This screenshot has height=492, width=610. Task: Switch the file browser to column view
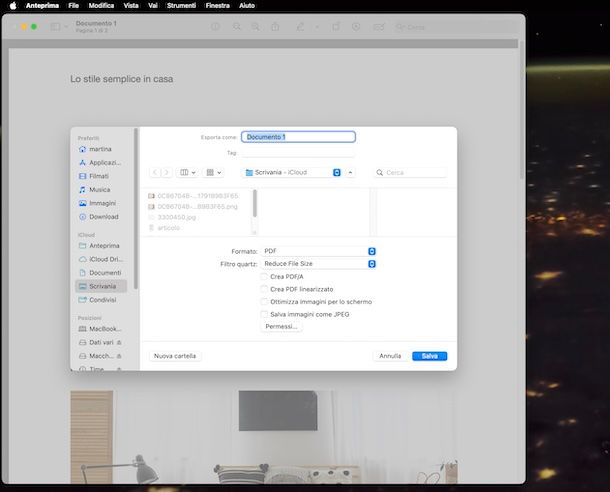187,173
